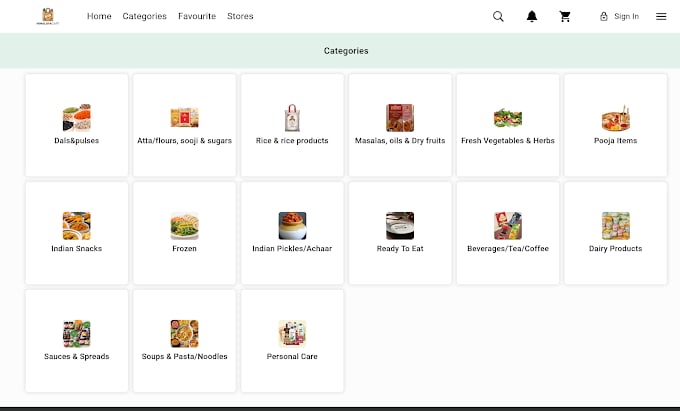Open Rice & rice products category

(292, 125)
